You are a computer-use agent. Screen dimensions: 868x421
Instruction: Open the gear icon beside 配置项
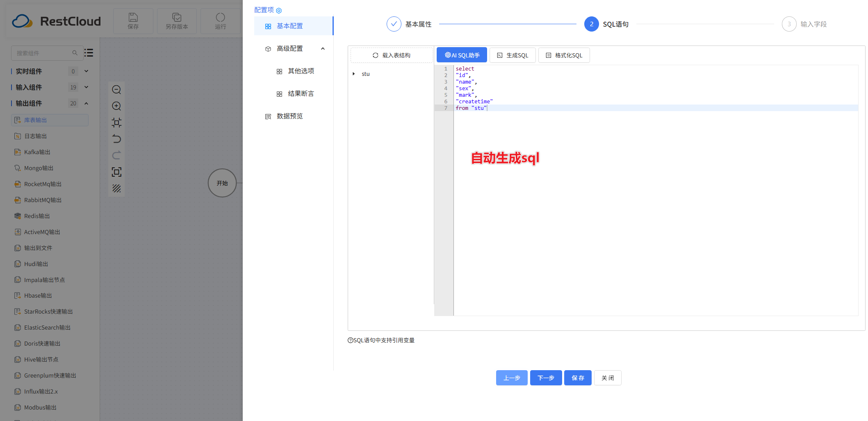click(x=279, y=10)
